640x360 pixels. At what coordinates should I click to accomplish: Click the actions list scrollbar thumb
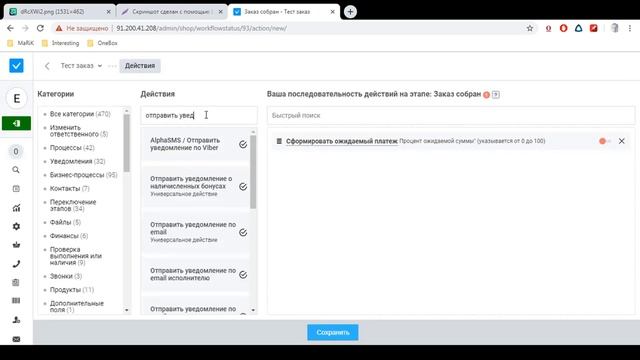(x=253, y=172)
